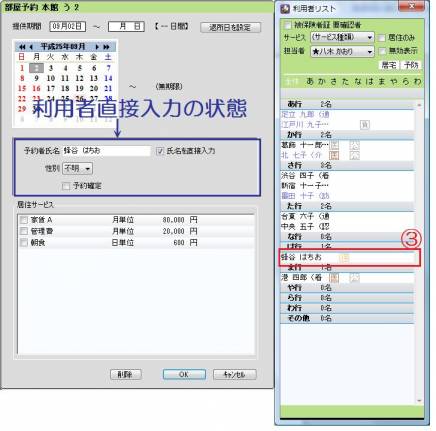Click the その他 group header
This screenshot has width=436, height=431.
(x=347, y=318)
